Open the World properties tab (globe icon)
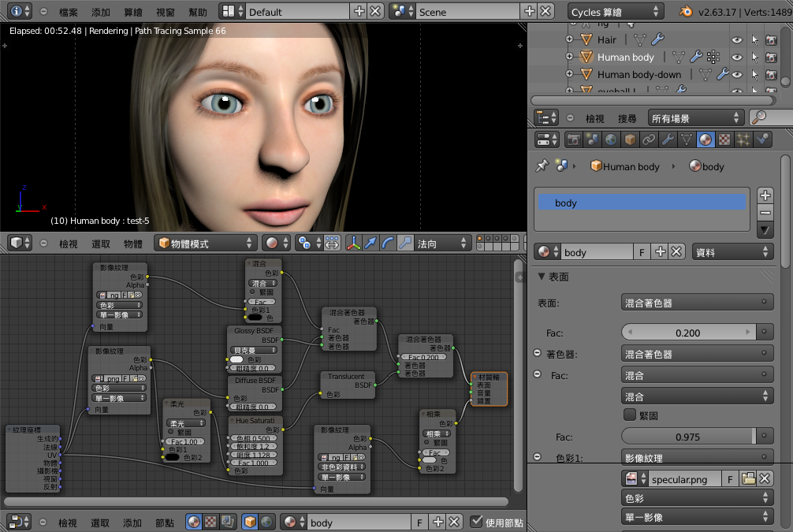 [611, 139]
